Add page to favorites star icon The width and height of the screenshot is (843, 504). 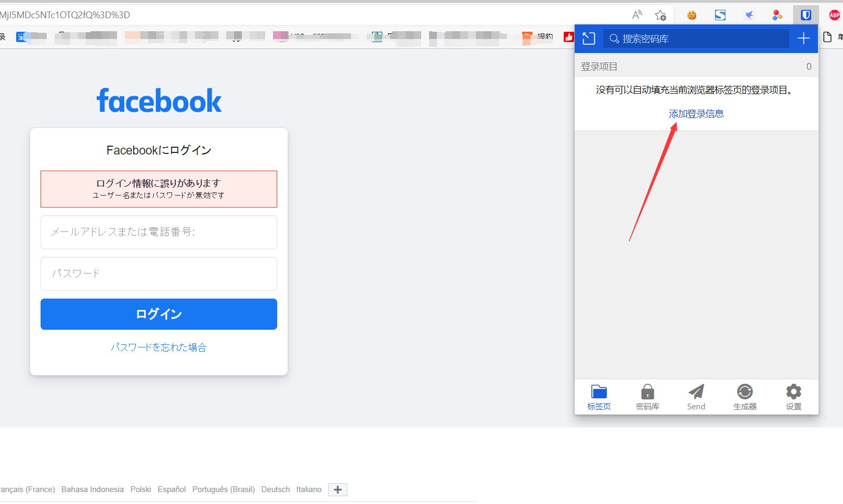click(x=660, y=15)
